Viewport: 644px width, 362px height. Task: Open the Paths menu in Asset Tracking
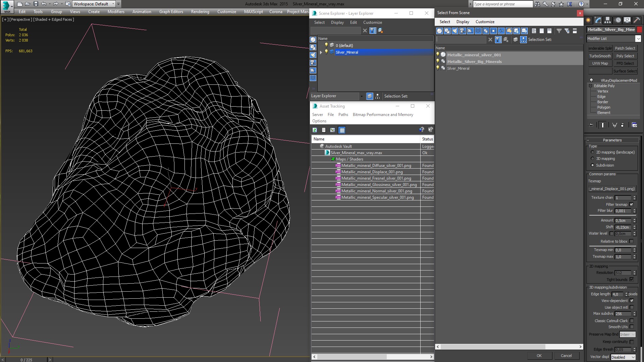point(343,115)
